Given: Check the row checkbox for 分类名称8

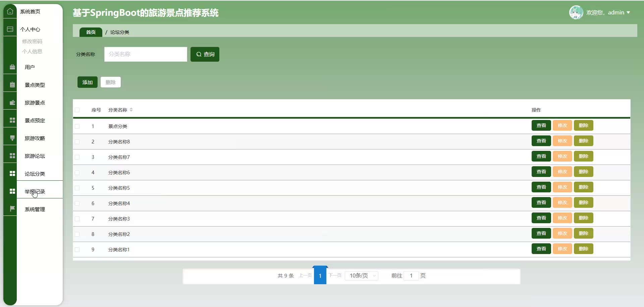Looking at the screenshot, I should click(x=77, y=142).
